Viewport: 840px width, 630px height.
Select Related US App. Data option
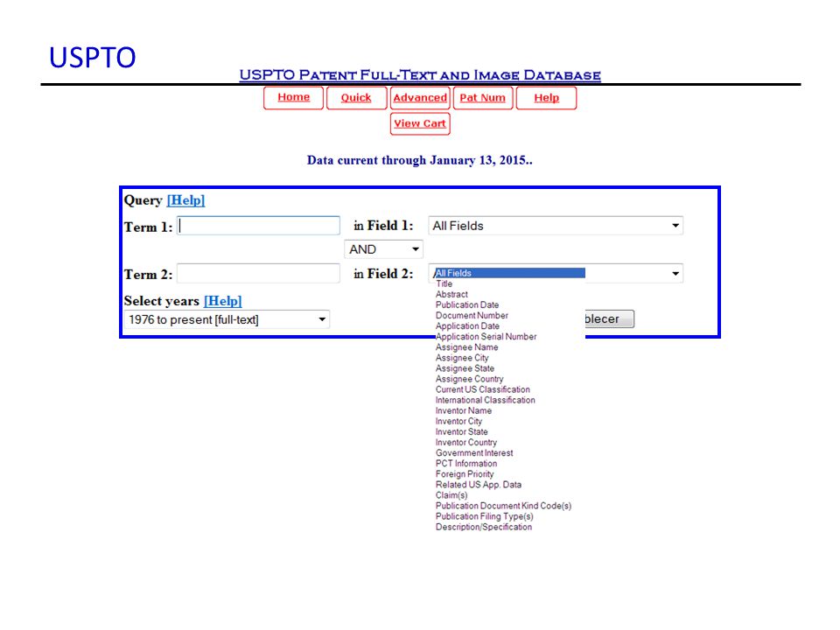coord(479,485)
